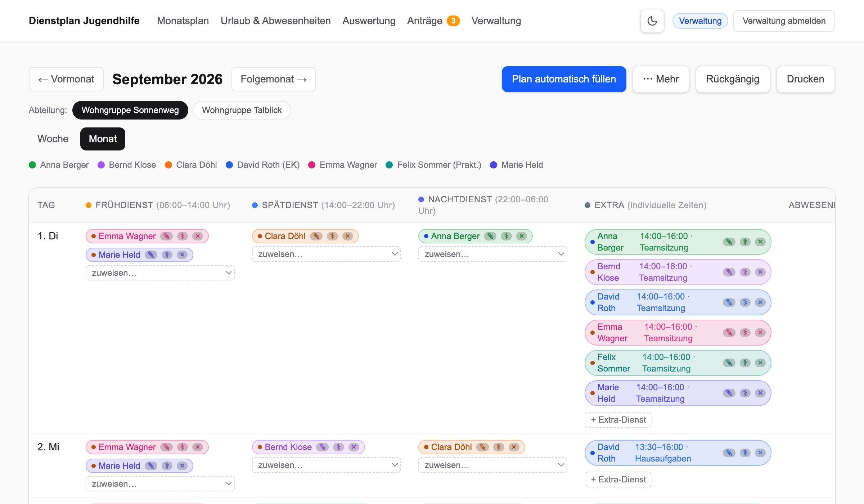Go to Urlaub & Abwesenheiten
864x504 pixels.
276,21
